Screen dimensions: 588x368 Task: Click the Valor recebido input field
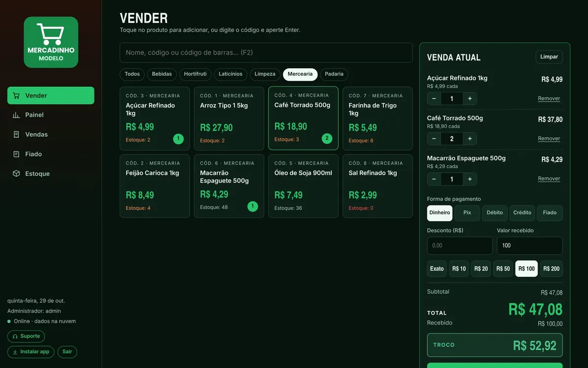pyautogui.click(x=530, y=245)
